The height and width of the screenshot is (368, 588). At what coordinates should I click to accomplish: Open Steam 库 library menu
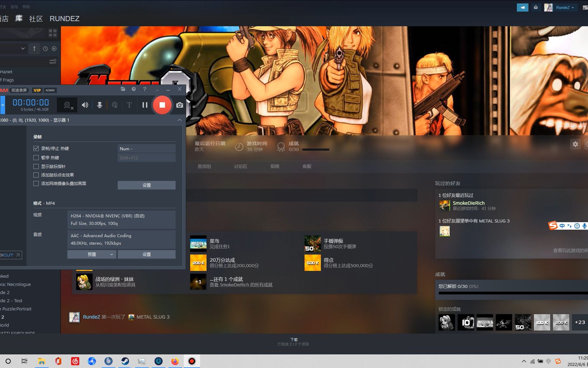coord(19,18)
